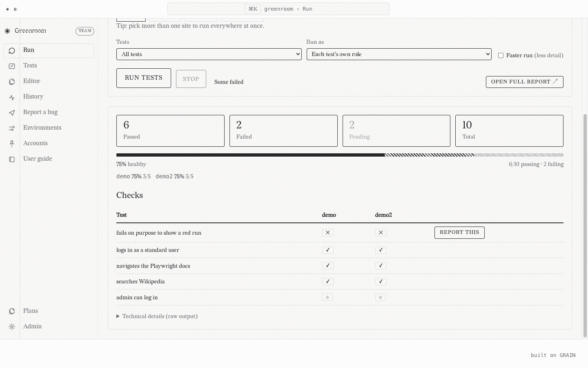588x368 pixels.
Task: Click the RUN TESTS button
Action: coord(144,78)
